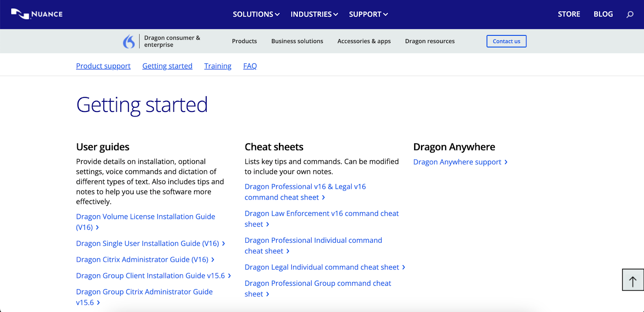Click the Contact us button
This screenshot has height=312, width=644.
pos(506,41)
